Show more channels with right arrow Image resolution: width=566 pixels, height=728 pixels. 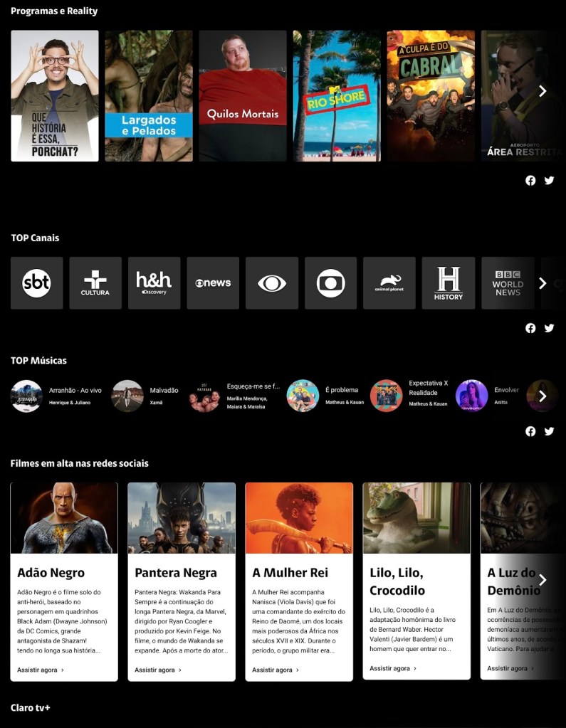[x=543, y=283]
